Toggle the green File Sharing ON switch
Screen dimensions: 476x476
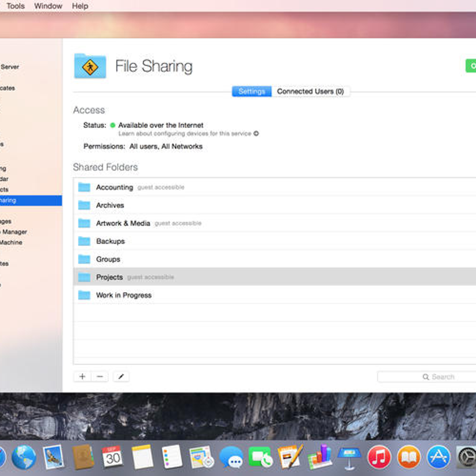tap(471, 66)
